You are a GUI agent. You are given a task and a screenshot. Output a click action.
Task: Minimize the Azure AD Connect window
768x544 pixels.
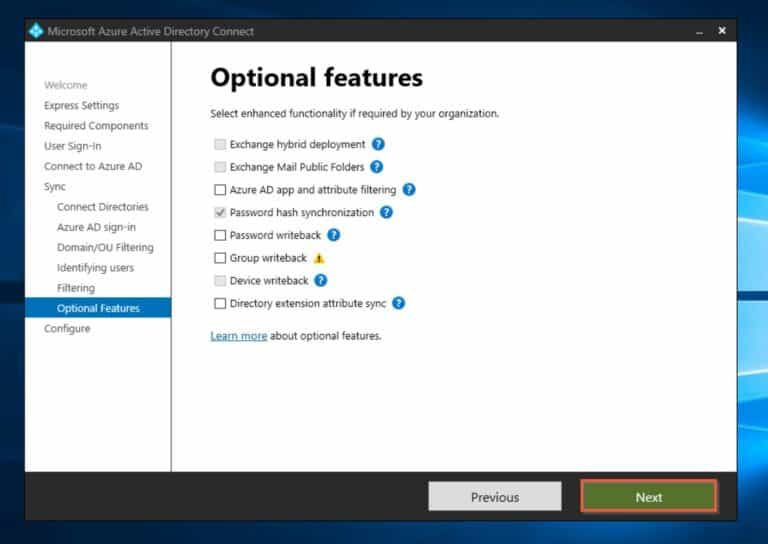click(x=699, y=31)
